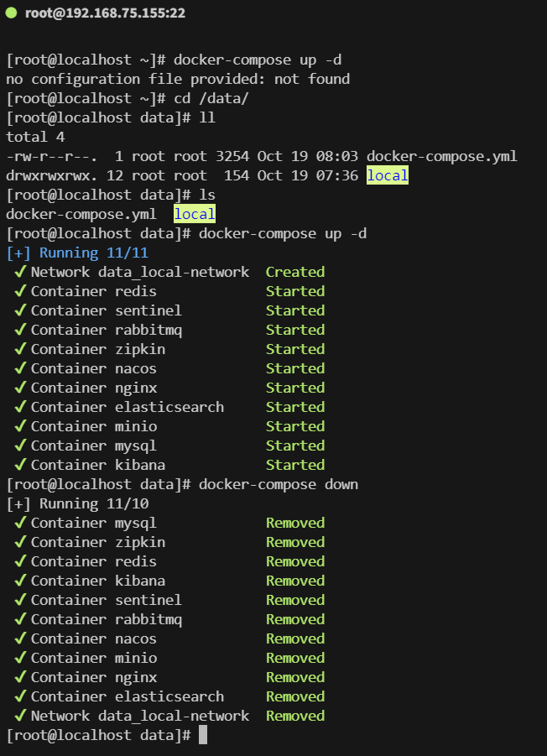Click the checkmark beside Container rabbitmq Removed
The width and height of the screenshot is (547, 756).
(20, 619)
